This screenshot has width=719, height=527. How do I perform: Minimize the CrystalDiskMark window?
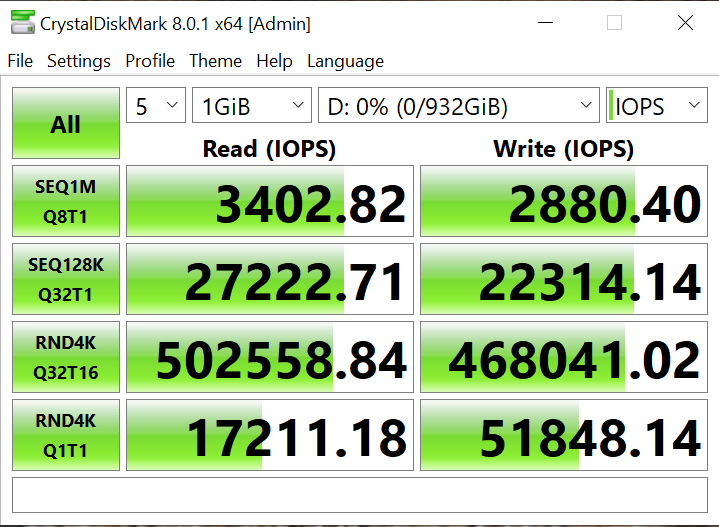pyautogui.click(x=543, y=23)
